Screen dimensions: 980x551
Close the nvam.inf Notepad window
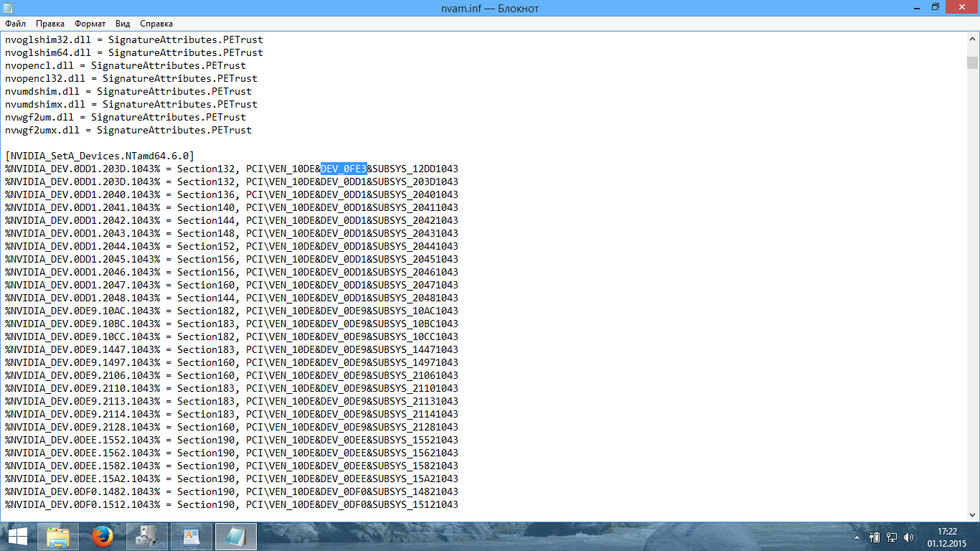962,7
